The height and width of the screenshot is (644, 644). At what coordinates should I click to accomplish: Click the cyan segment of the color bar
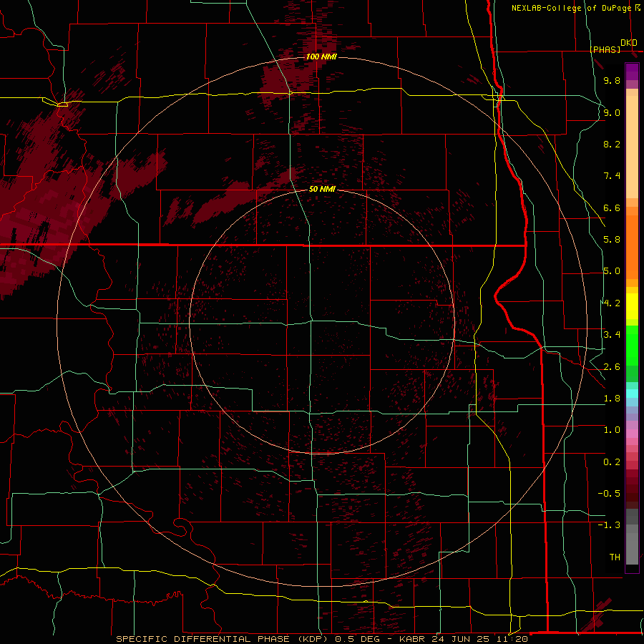(x=632, y=394)
